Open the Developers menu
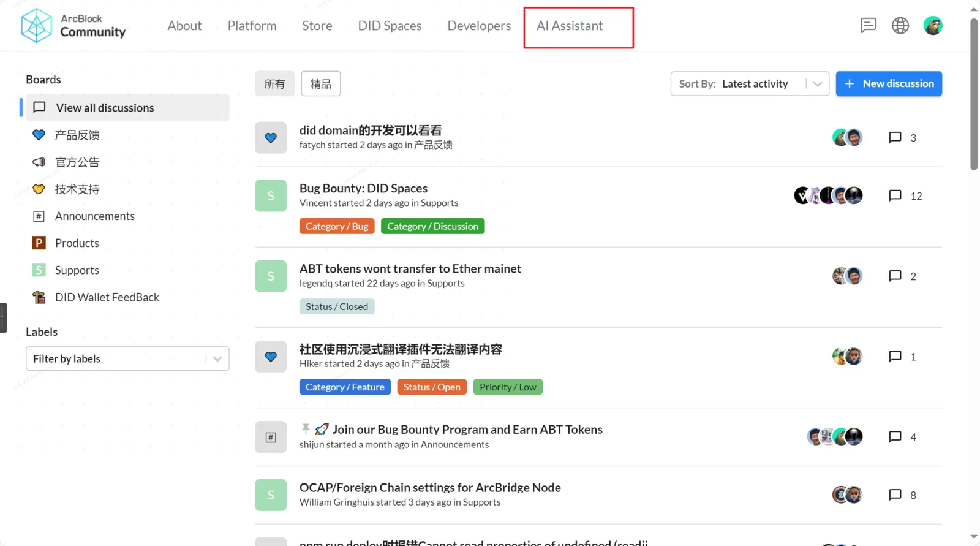980x546 pixels. click(x=479, y=26)
